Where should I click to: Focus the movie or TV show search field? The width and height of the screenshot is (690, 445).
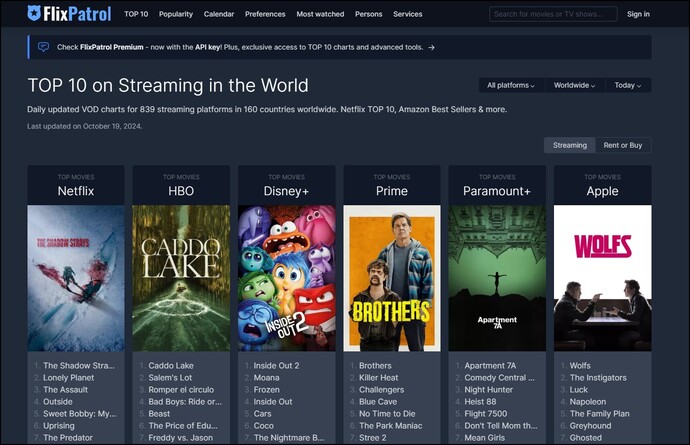pyautogui.click(x=553, y=14)
